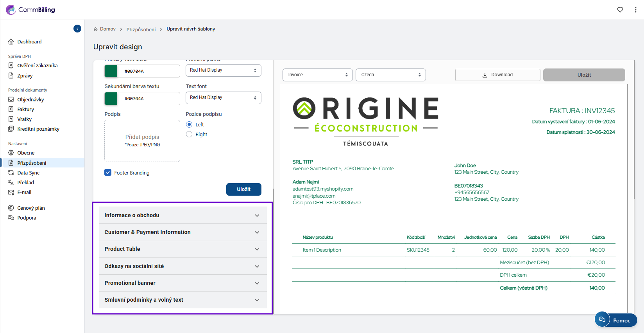Open Faktury in the sidebar menu
Image resolution: width=644 pixels, height=333 pixels.
25,110
